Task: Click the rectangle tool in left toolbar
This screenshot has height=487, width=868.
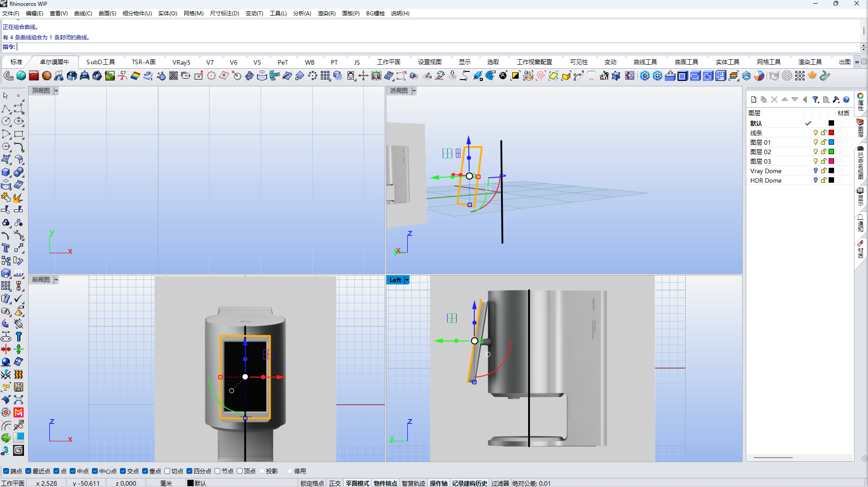Action: coord(19,134)
